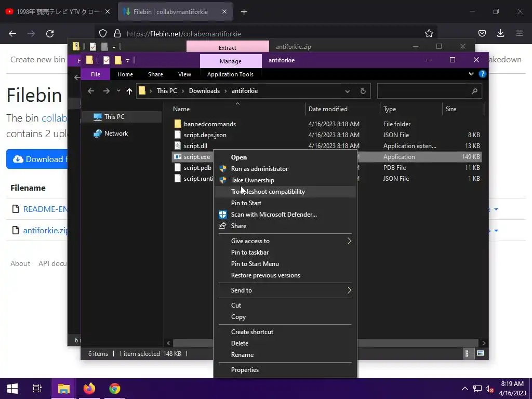Screen dimensions: 532x399
Task: Select Take Ownership menu entry
Action: point(252,180)
